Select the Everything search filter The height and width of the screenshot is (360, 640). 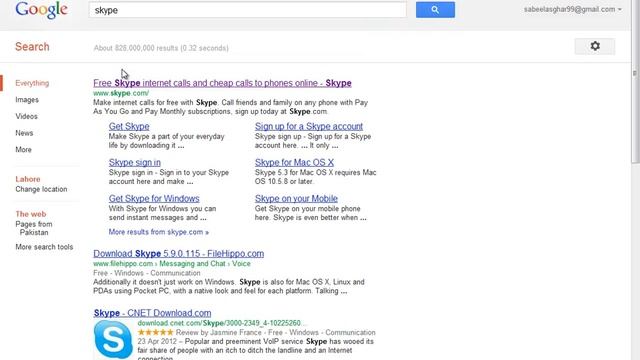[32, 83]
